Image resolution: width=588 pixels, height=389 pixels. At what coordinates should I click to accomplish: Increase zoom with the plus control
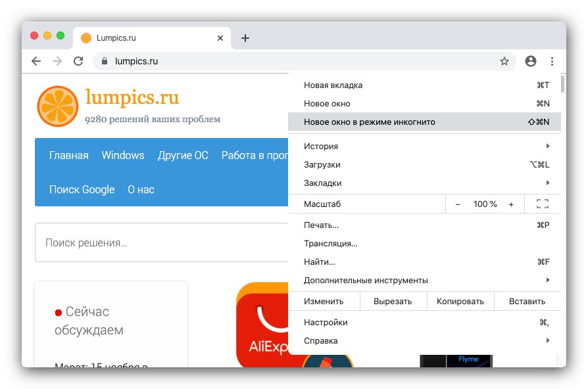click(x=511, y=204)
